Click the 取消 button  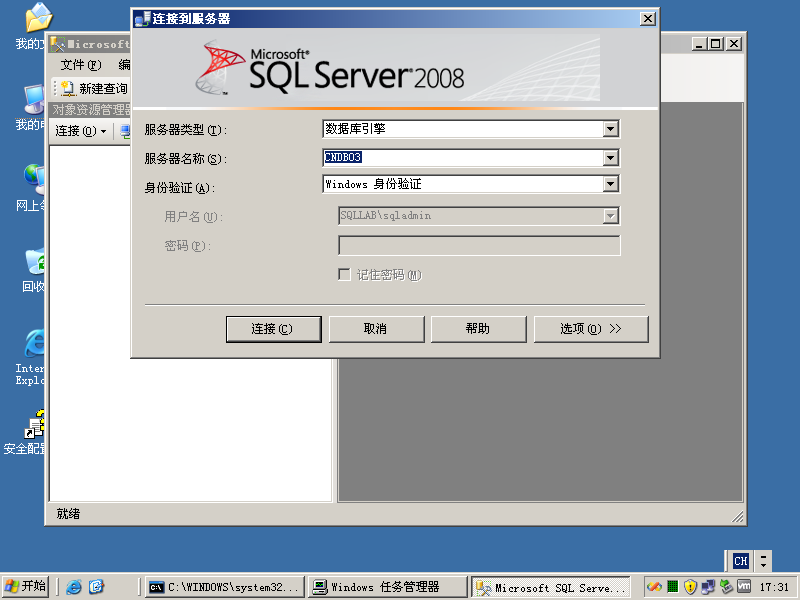377,329
